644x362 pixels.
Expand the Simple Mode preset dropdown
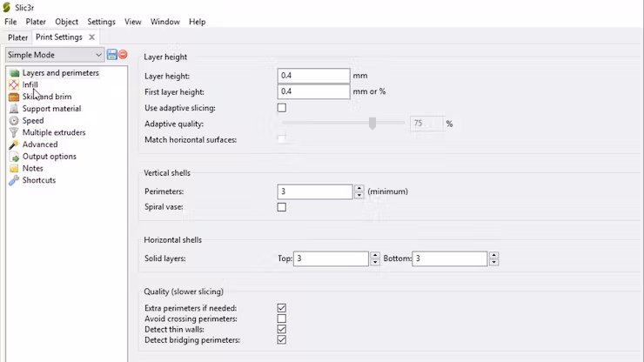click(55, 55)
